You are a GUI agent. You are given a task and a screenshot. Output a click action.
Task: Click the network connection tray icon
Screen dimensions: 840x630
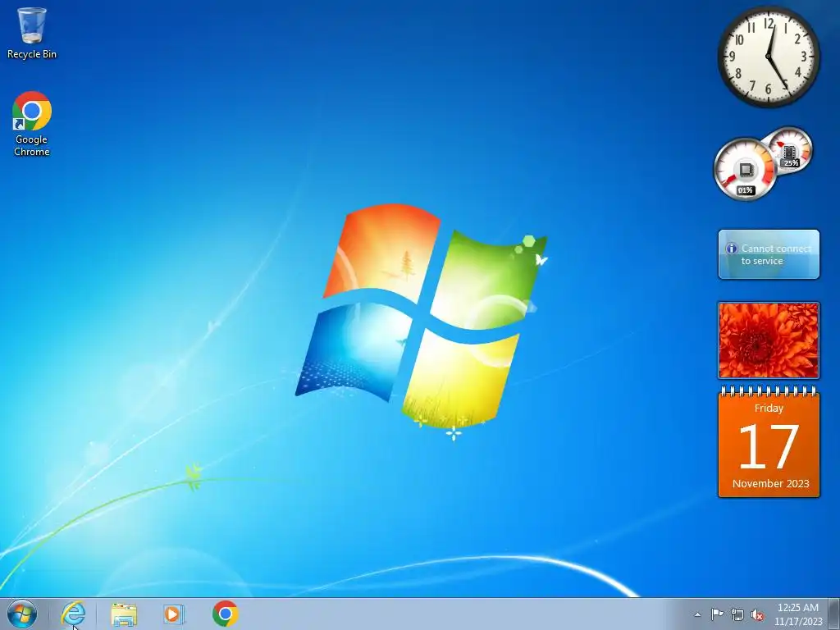737,614
